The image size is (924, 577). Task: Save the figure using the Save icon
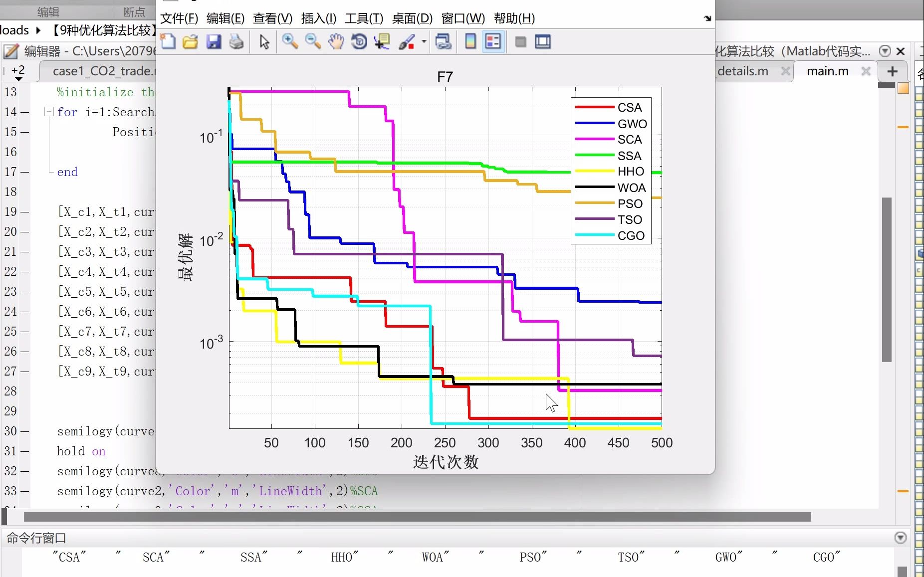(214, 41)
